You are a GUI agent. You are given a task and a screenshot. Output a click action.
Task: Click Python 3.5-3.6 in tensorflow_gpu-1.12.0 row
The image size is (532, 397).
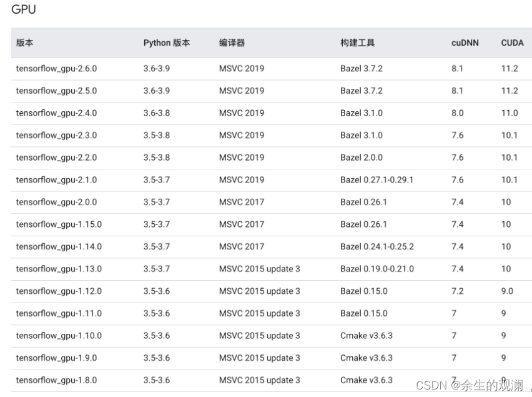point(156,291)
